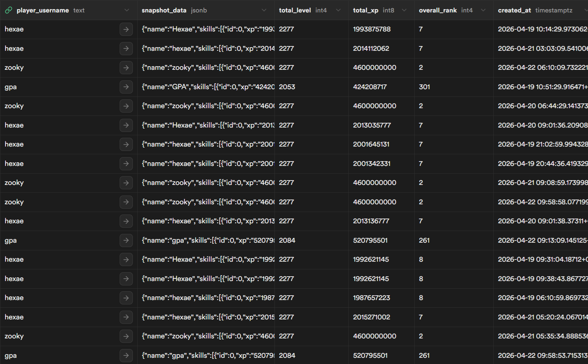588x364 pixels.
Task: Click the arrow icon in the hexae row with 1987657223 xp
Action: point(126,298)
